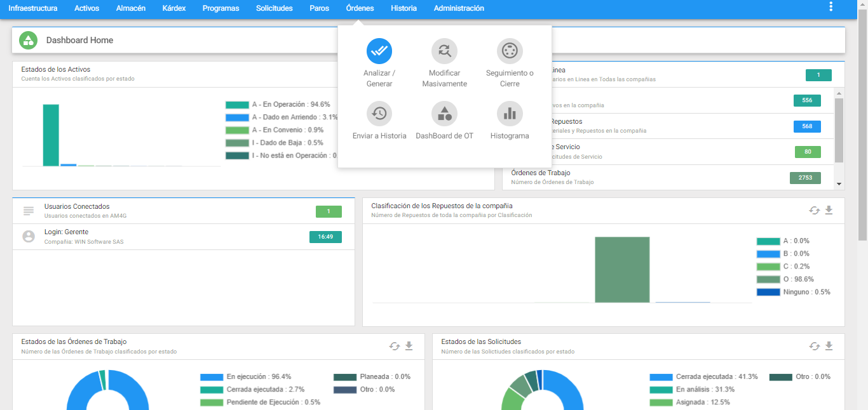This screenshot has height=410, width=868.
Task: Open the Programas menu
Action: (x=221, y=8)
